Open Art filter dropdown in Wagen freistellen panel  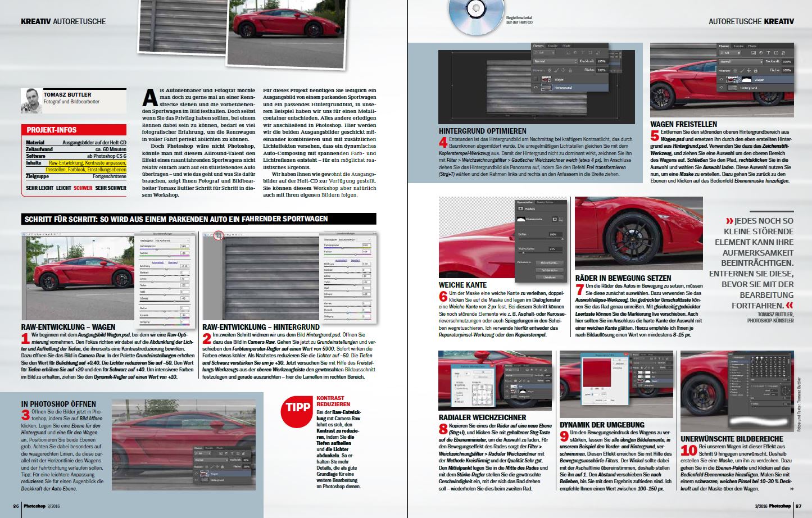coord(730,53)
